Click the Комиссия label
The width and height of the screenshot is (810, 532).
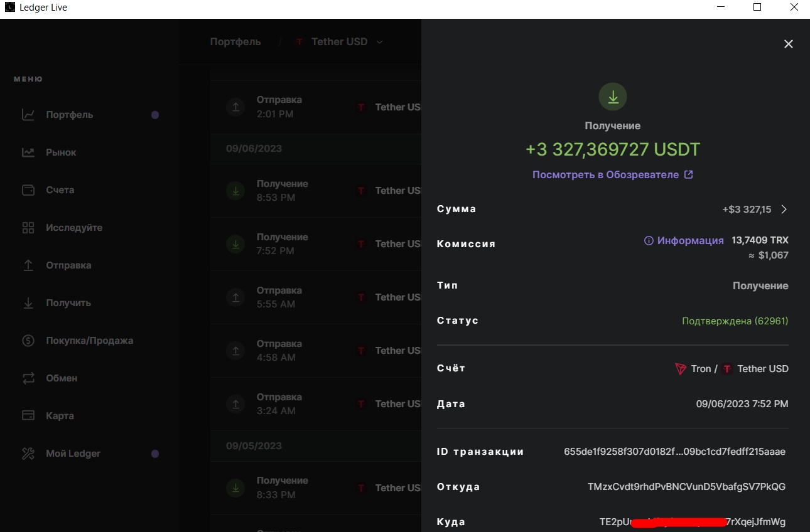point(466,244)
